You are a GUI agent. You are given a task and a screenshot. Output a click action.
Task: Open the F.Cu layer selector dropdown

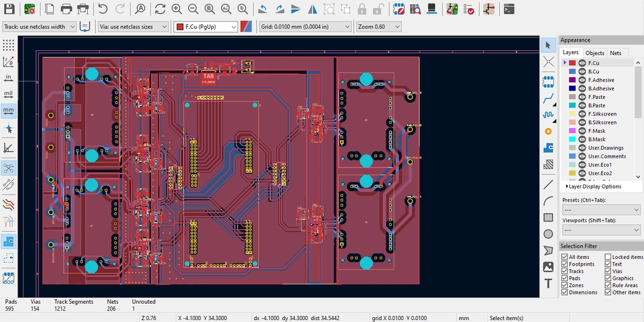206,27
